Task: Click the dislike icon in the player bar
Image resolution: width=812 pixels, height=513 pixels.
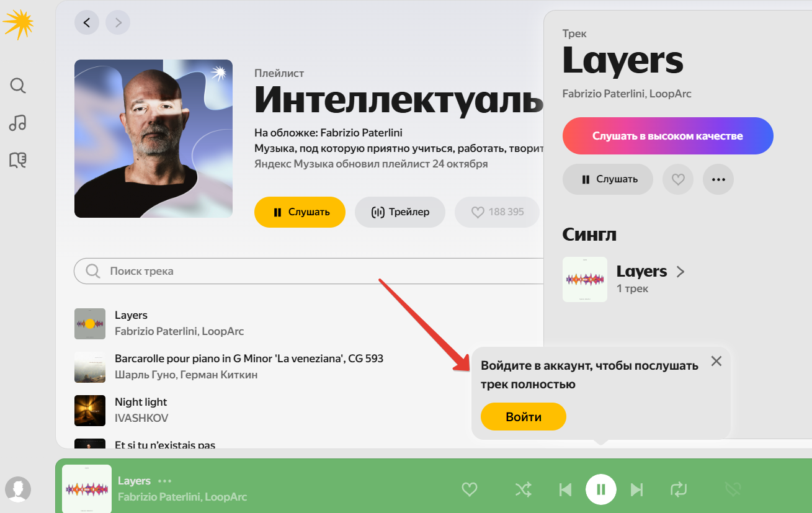Action: pyautogui.click(x=733, y=489)
